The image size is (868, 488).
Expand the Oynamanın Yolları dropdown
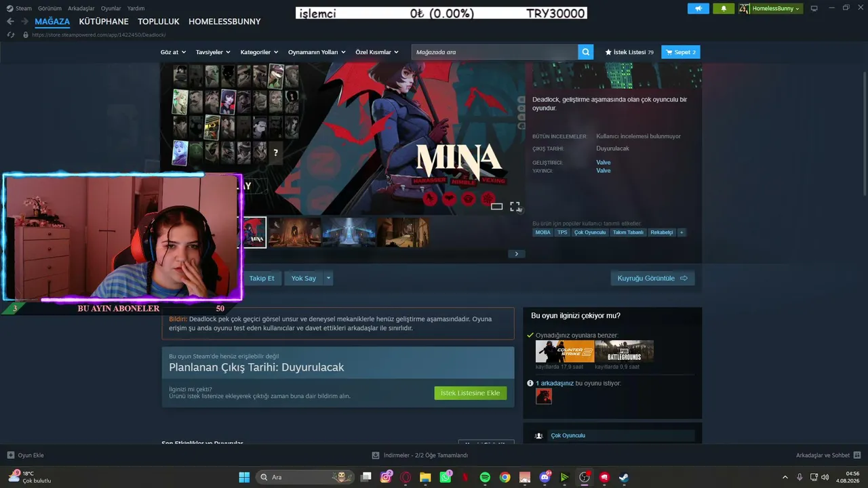tap(317, 52)
